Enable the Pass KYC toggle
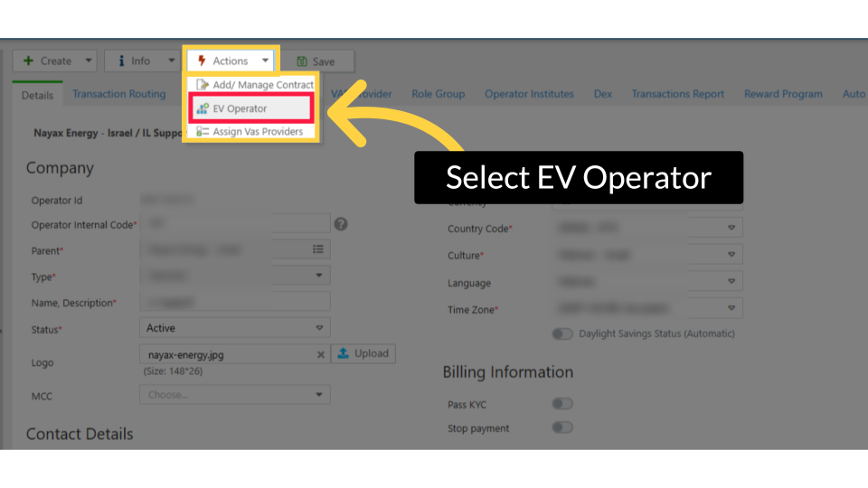 pos(562,404)
